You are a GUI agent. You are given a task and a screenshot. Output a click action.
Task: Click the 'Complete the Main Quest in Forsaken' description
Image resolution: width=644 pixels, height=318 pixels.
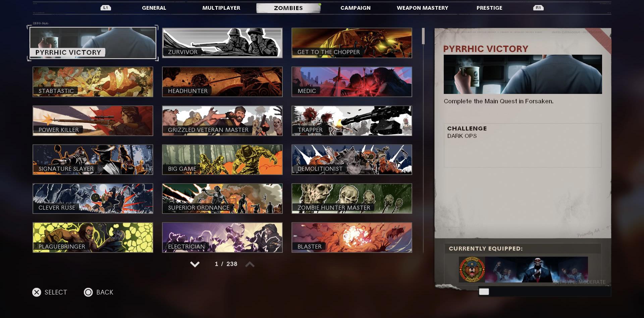[x=498, y=101]
